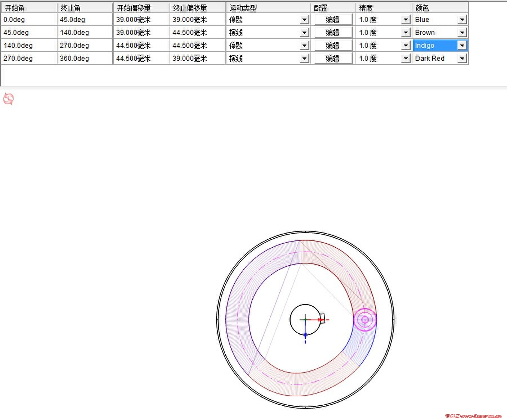Click 编辑 button in the Indigo row

click(333, 46)
